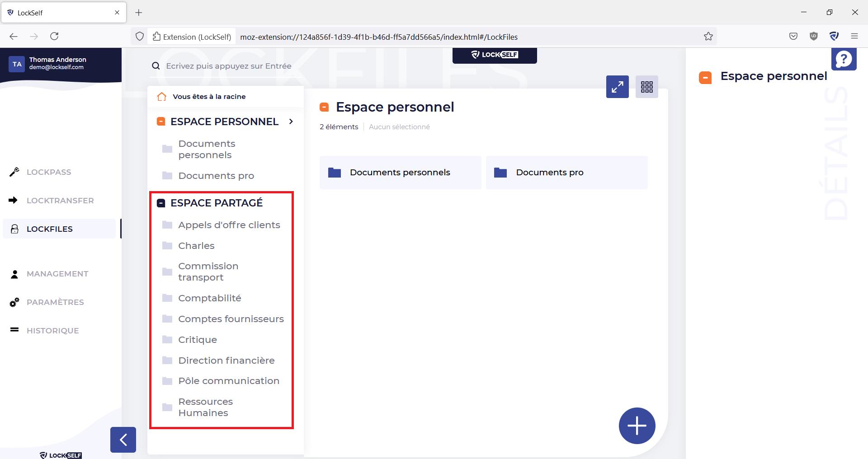Click the LockTransfer arrow icon
This screenshot has height=459, width=868.
pos(14,200)
